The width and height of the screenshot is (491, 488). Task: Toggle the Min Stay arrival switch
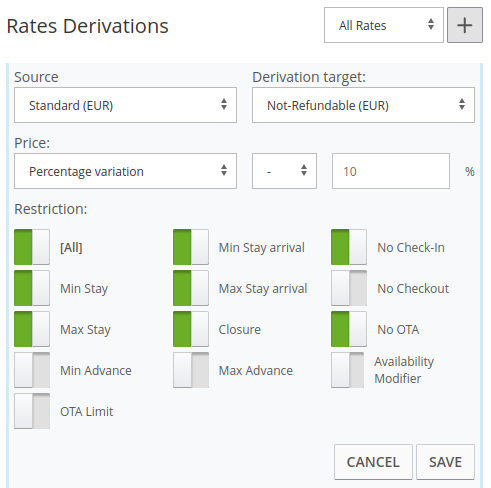[191, 247]
